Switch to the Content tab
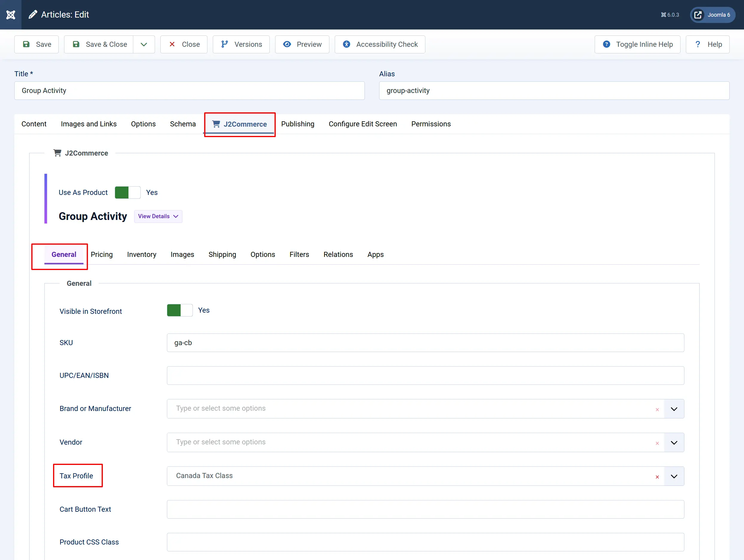This screenshot has width=744, height=560. click(34, 124)
